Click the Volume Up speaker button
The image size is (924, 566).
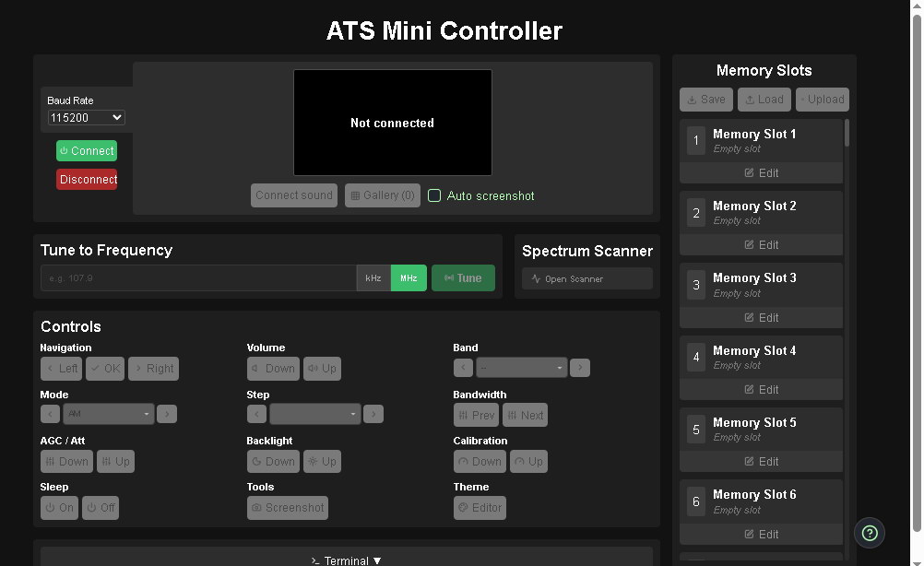point(322,369)
